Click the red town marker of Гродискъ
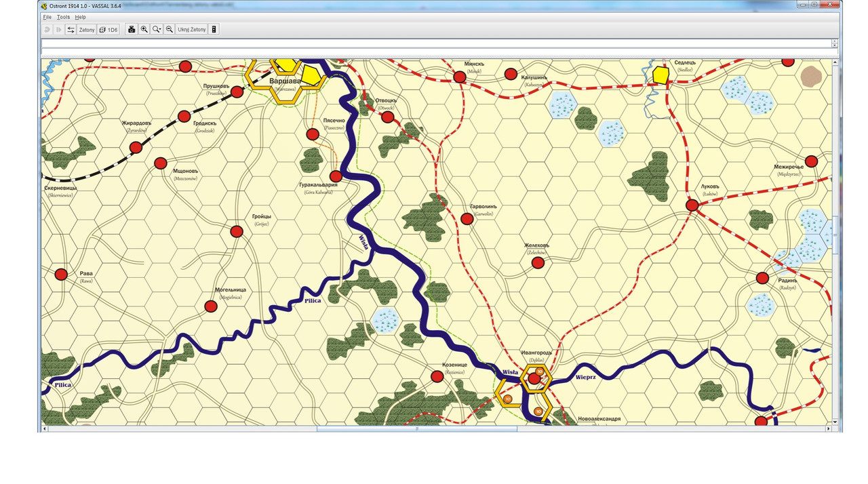 (x=184, y=116)
